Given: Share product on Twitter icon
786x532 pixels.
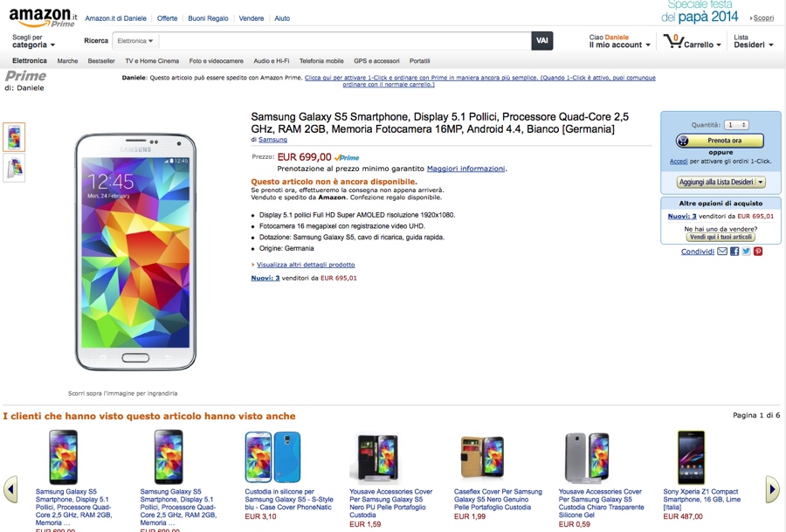Looking at the screenshot, I should (746, 252).
